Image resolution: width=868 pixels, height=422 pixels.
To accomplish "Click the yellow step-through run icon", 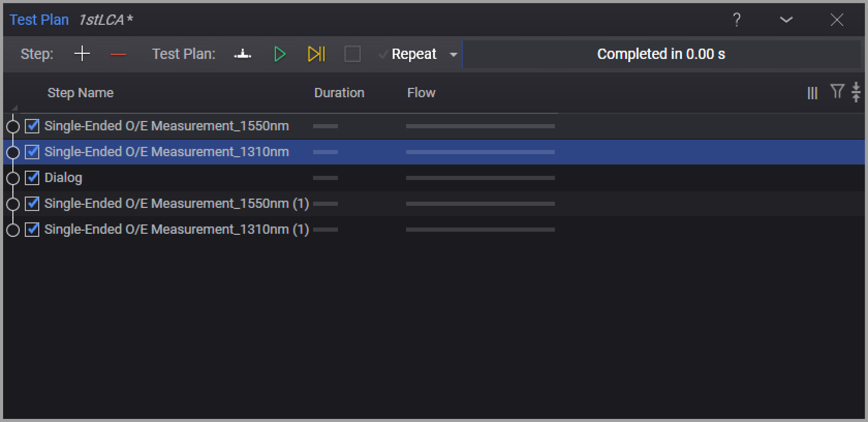I will pos(316,54).
